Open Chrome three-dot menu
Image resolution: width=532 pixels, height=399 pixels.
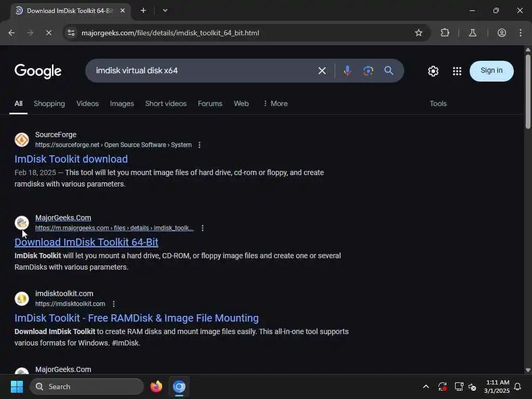pyautogui.click(x=521, y=33)
